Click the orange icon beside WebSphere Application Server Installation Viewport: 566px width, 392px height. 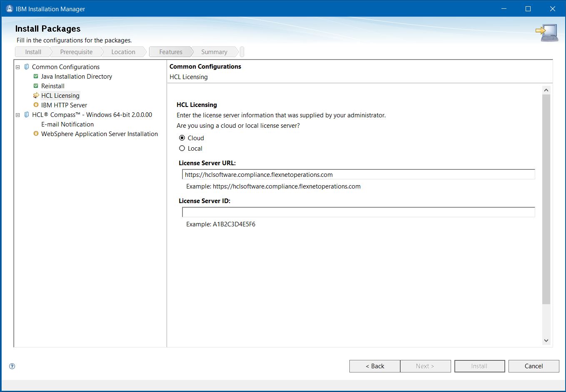36,134
